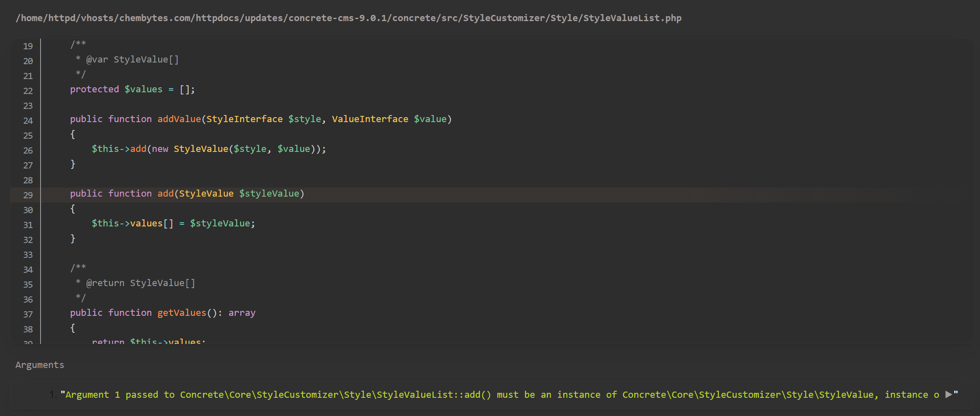Click line number 31 in the gutter
Image resolution: width=980 pixels, height=416 pixels.
coord(28,225)
